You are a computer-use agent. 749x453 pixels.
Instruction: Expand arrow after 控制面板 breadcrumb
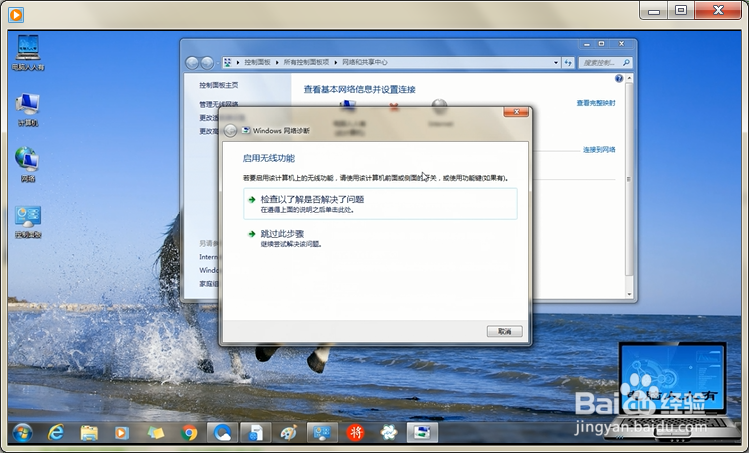(277, 63)
